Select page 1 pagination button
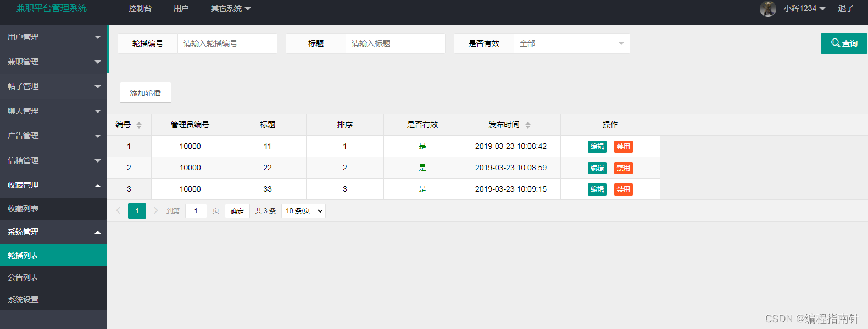 [137, 211]
